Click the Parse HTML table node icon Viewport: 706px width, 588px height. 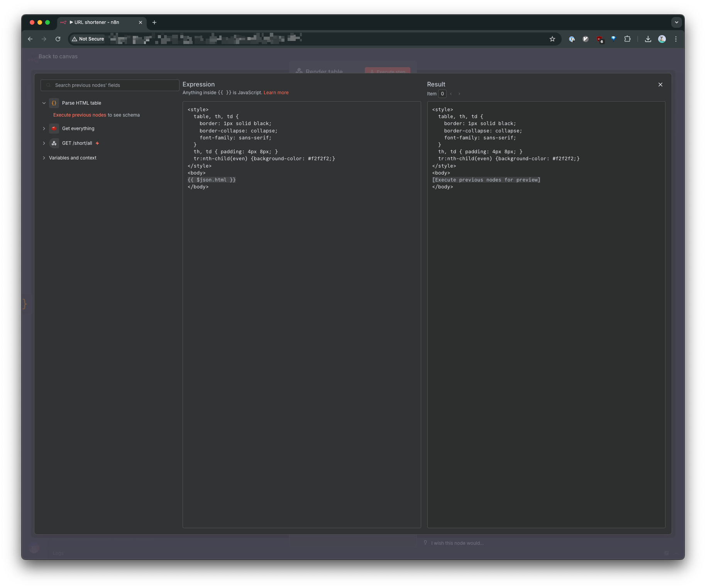(x=54, y=103)
